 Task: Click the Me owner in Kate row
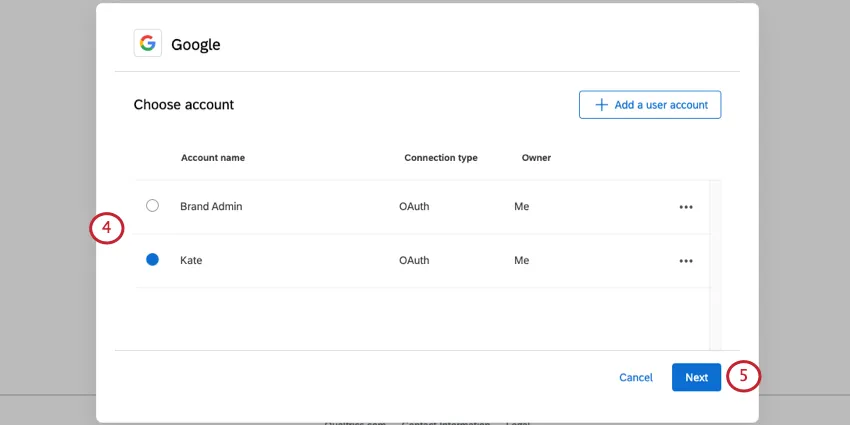click(x=521, y=261)
